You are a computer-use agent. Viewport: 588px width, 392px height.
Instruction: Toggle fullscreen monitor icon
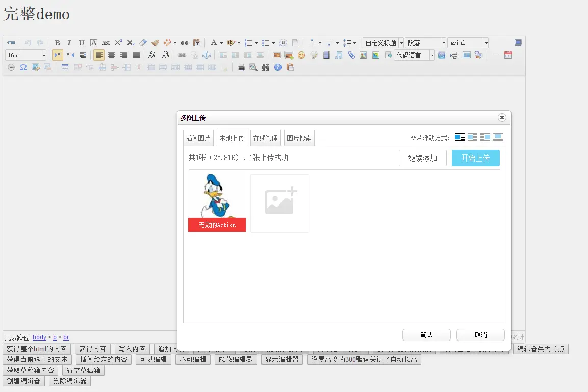(518, 43)
